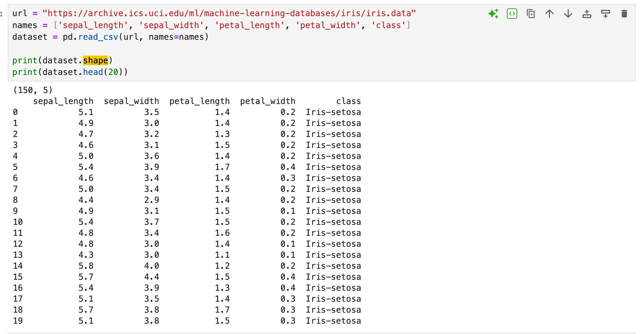Select the highlighted shape attribute
The image size is (644, 334).
coord(95,60)
